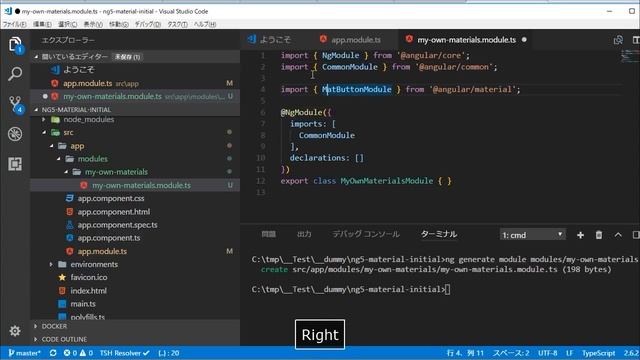Open the ヘルプ menu
This screenshot has height=360, width=640.
click(205, 24)
